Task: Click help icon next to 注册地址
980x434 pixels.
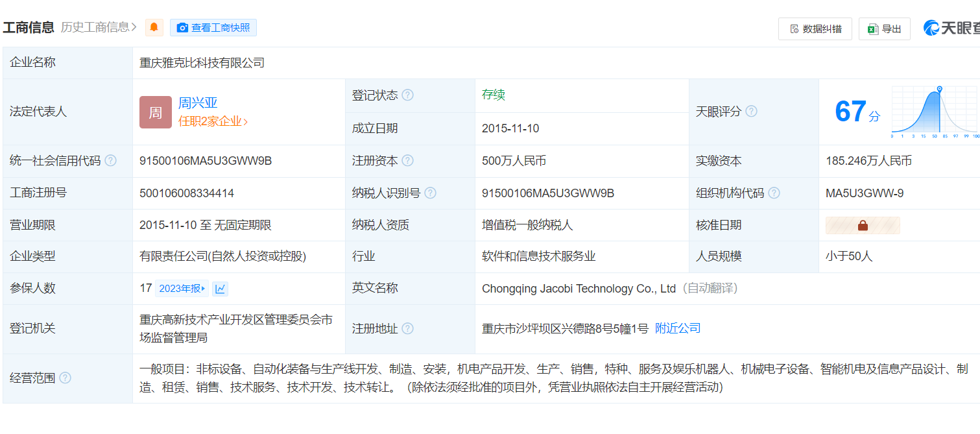Action: click(407, 329)
